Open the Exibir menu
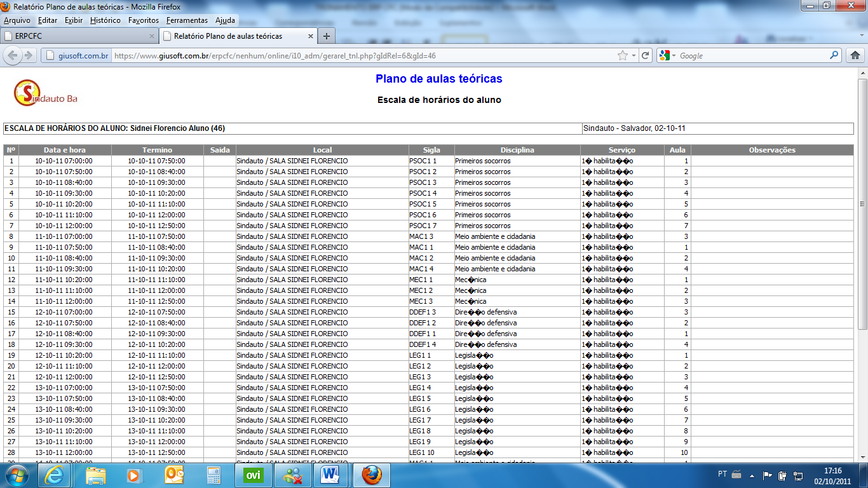The image size is (868, 488). [74, 20]
